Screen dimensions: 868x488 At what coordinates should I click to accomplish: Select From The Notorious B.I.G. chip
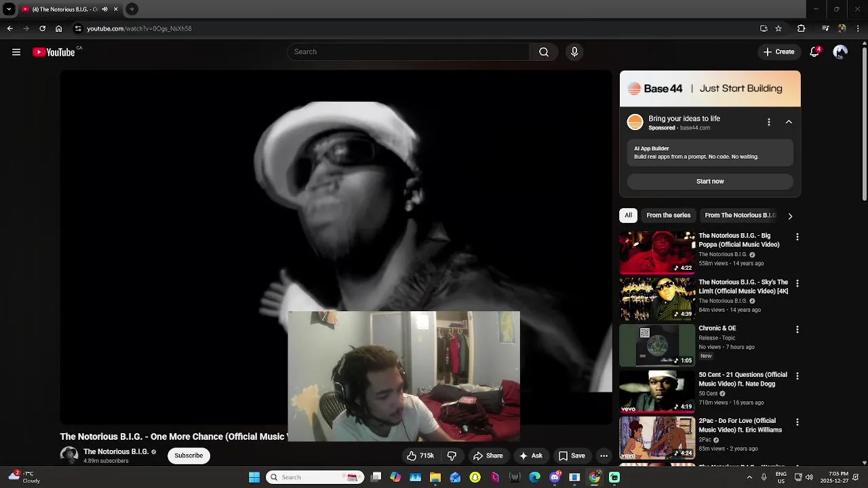coord(738,216)
